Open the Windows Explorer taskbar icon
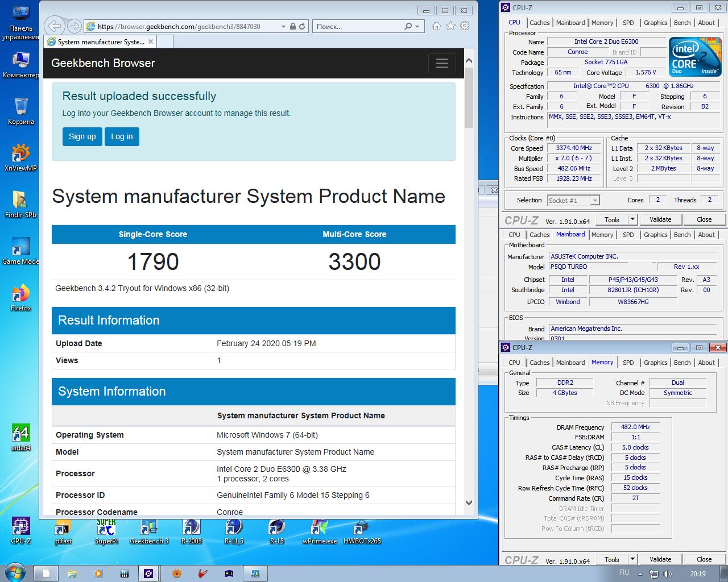This screenshot has width=728, height=582. click(72, 573)
